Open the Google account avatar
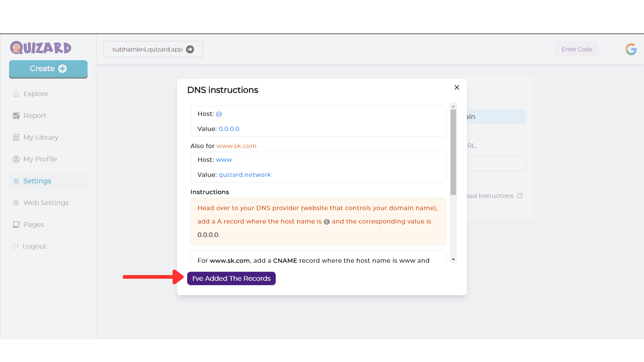 [631, 49]
